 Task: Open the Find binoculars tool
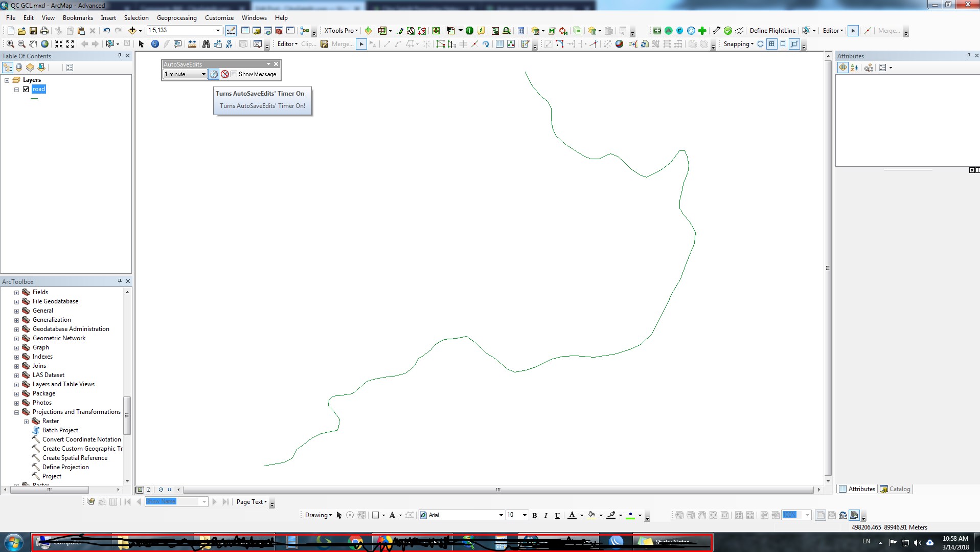tap(206, 44)
